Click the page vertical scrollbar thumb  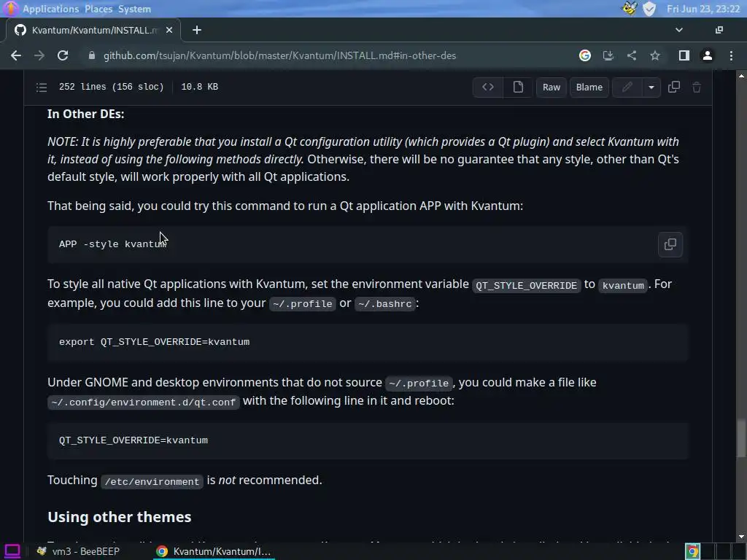[x=741, y=438]
